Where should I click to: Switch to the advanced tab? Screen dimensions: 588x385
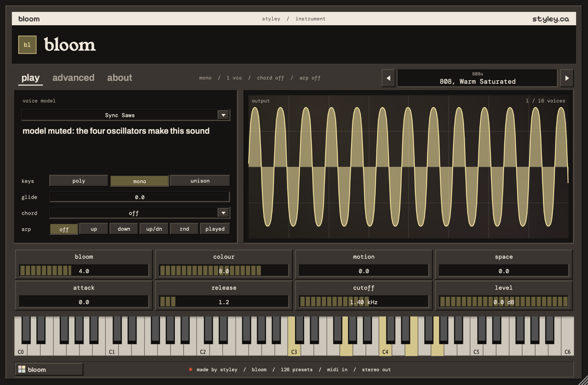tap(74, 78)
